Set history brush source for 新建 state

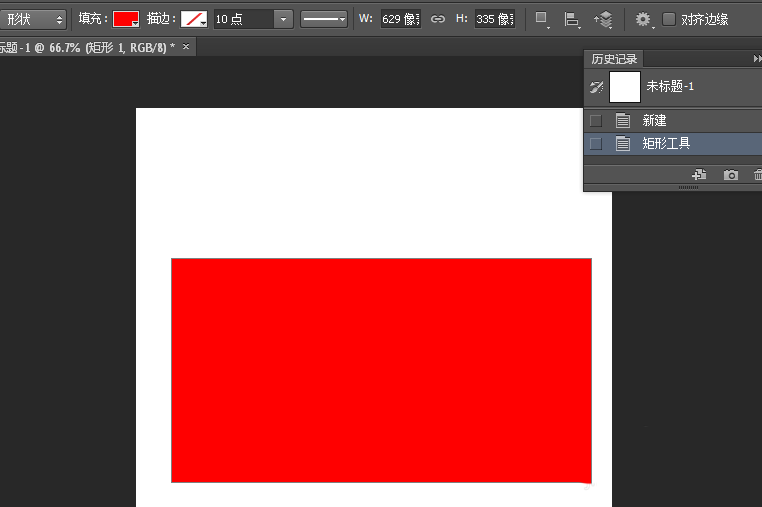(596, 120)
